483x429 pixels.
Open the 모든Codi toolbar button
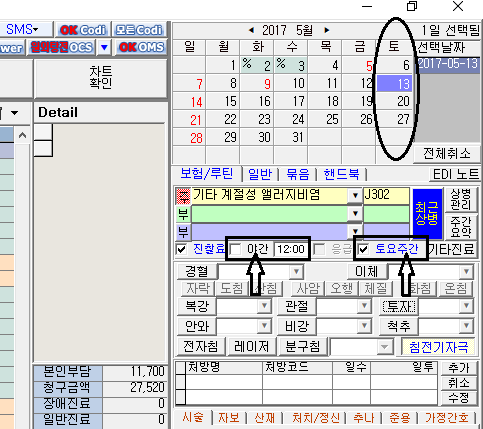139,30
